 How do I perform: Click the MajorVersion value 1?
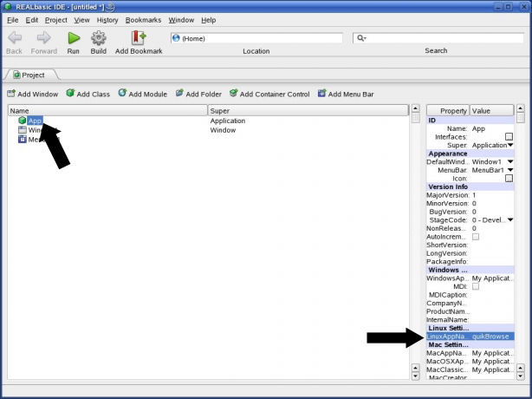[474, 195]
